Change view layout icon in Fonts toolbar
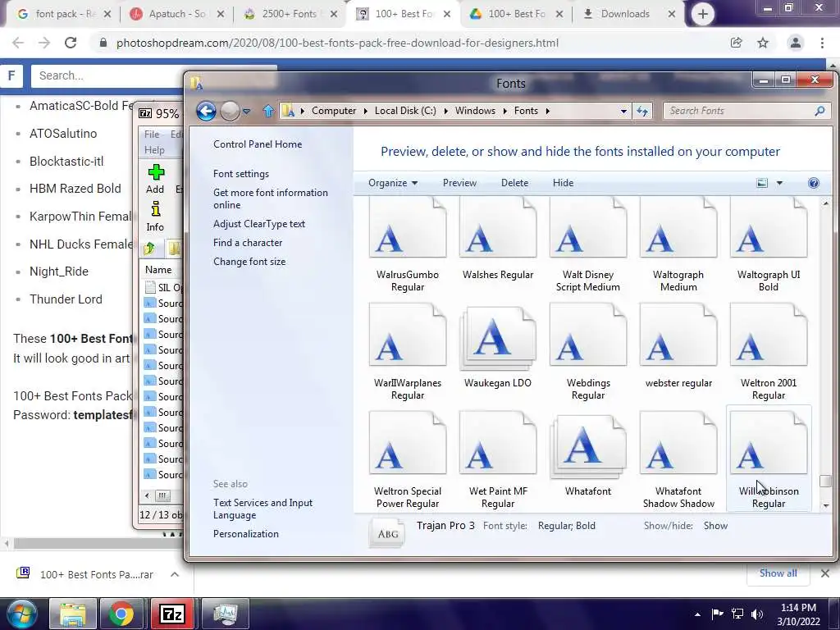 pos(762,183)
